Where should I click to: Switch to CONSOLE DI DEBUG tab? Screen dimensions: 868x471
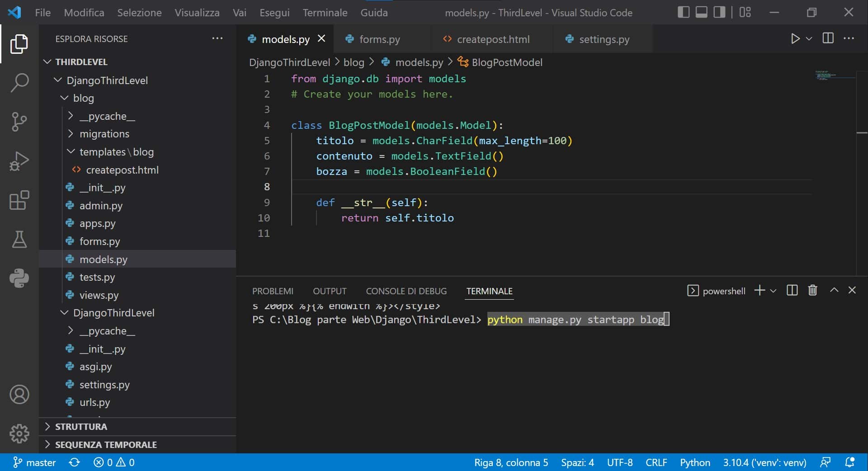click(406, 291)
